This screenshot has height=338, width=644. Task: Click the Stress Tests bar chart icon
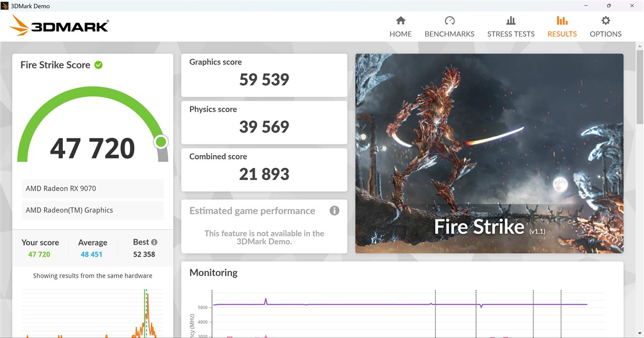click(510, 21)
